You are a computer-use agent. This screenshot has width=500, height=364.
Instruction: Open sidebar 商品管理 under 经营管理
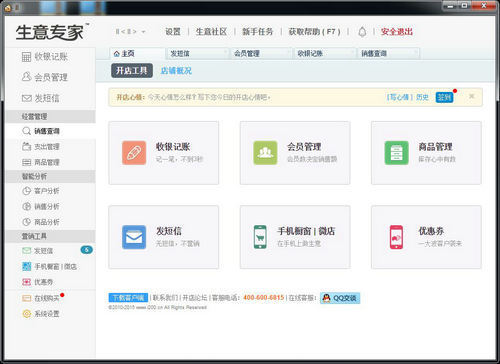(41, 162)
